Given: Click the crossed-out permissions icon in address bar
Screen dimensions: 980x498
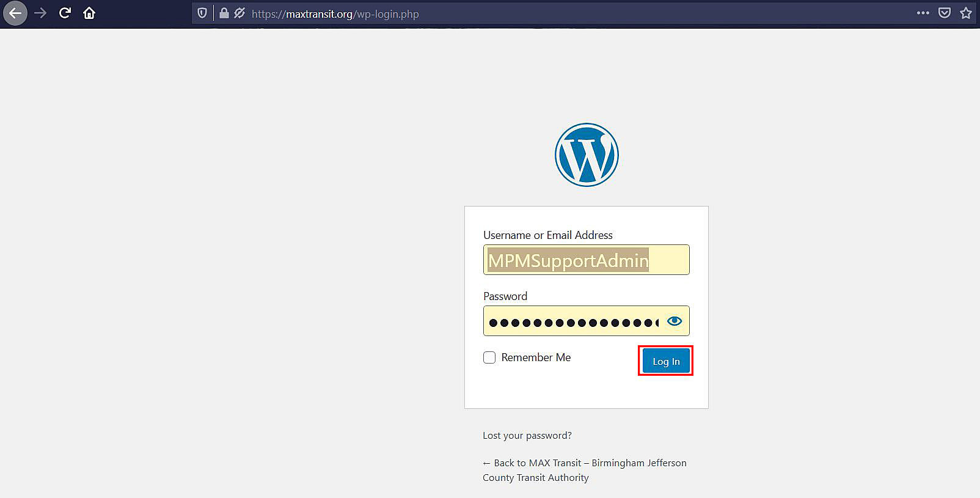Looking at the screenshot, I should (240, 13).
